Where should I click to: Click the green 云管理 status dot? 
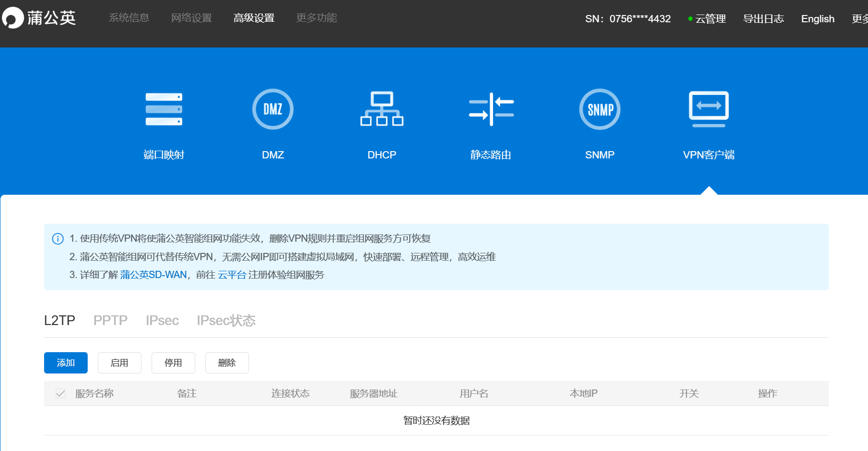[690, 19]
